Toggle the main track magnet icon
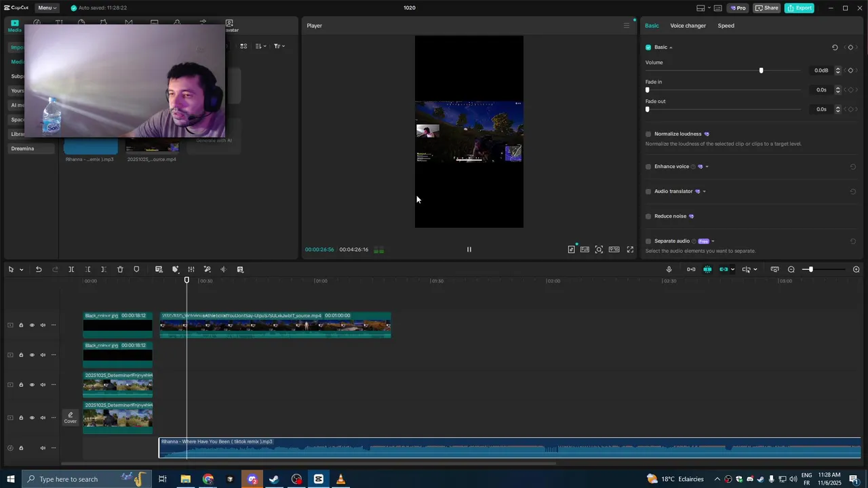 691,269
